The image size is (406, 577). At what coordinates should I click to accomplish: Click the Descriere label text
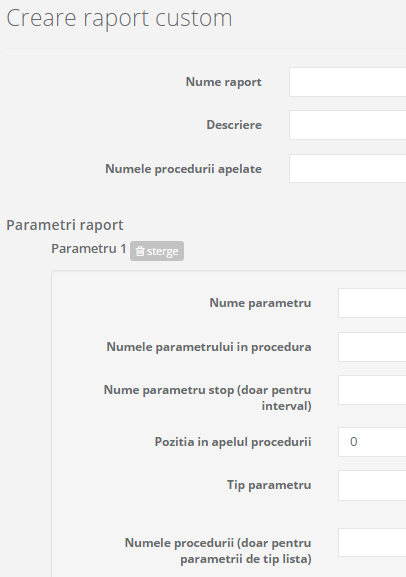pos(234,125)
